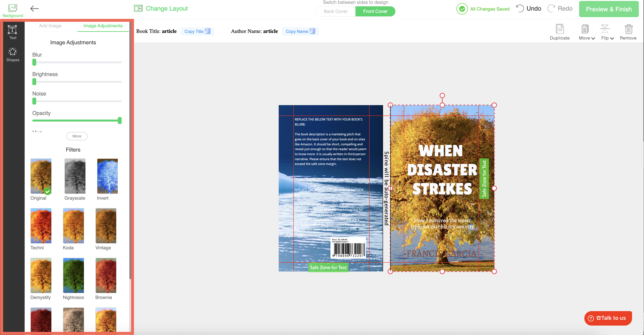Image resolution: width=644 pixels, height=335 pixels.
Task: Click the Preview & Finish button
Action: click(x=609, y=9)
